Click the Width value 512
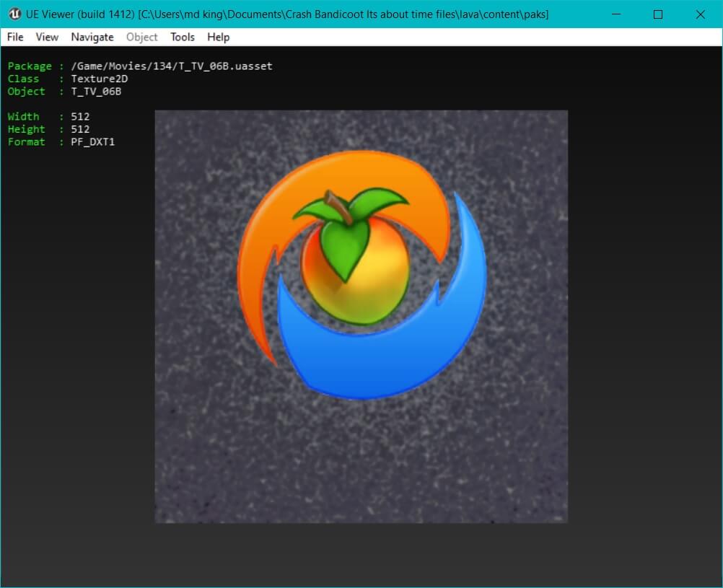This screenshot has height=588, width=723. (x=80, y=117)
